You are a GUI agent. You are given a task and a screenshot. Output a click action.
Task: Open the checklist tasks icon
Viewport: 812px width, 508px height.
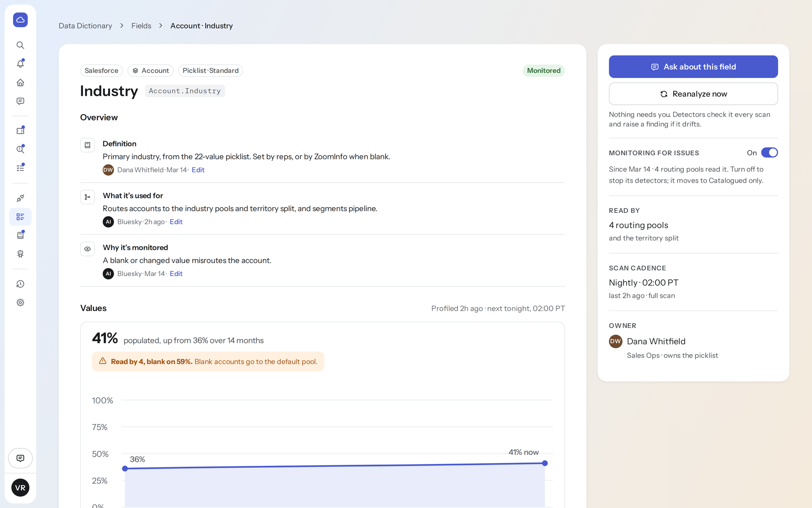pos(20,168)
